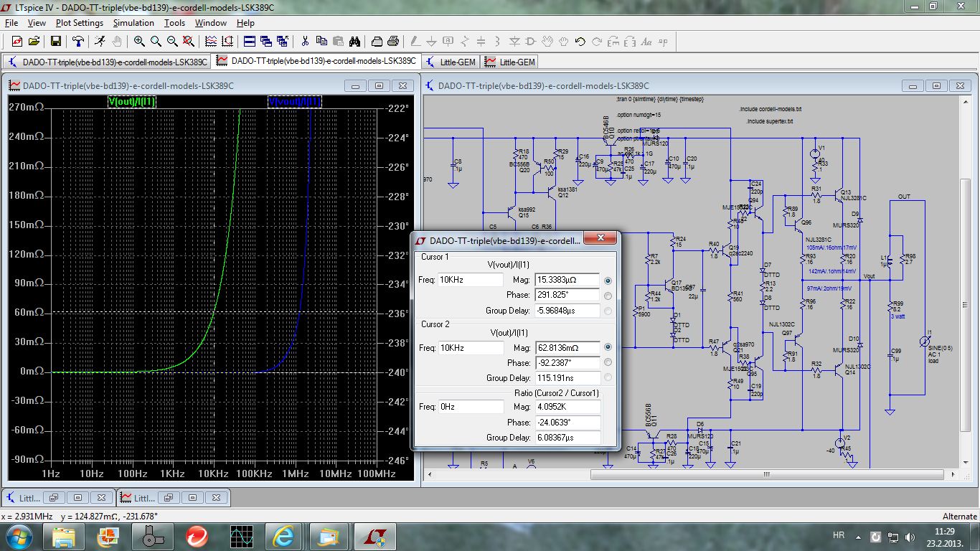
Task: Open Windows Start menu
Action: tap(19, 536)
